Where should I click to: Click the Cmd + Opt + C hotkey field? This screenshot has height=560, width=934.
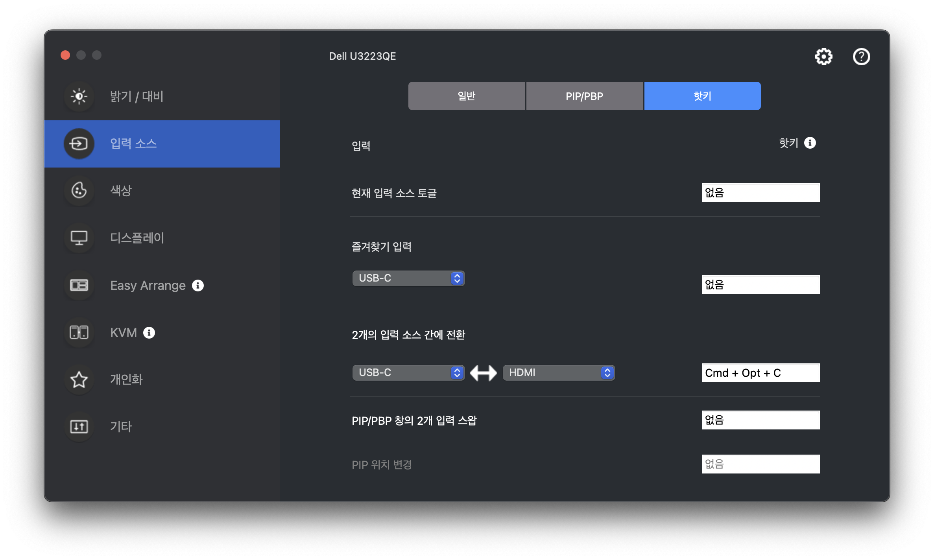pyautogui.click(x=760, y=373)
